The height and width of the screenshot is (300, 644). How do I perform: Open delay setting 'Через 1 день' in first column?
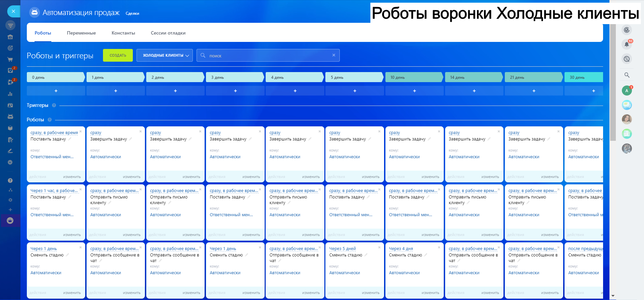[44, 249]
